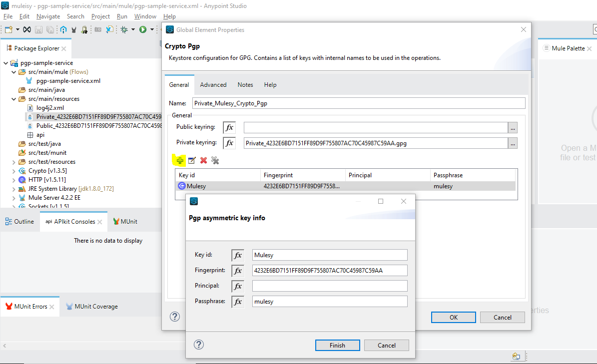The width and height of the screenshot is (597, 364).
Task: Click the red X delete key icon
Action: (204, 160)
